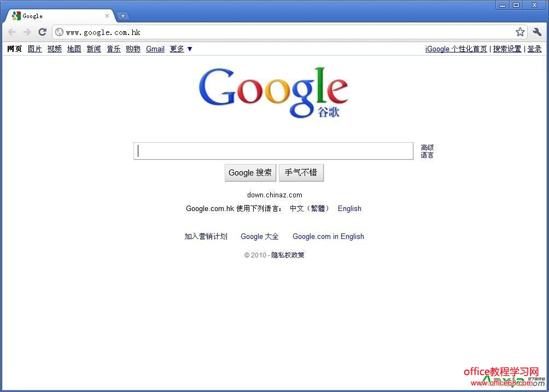Open the 音乐 music link
The width and height of the screenshot is (549, 392).
tap(113, 49)
